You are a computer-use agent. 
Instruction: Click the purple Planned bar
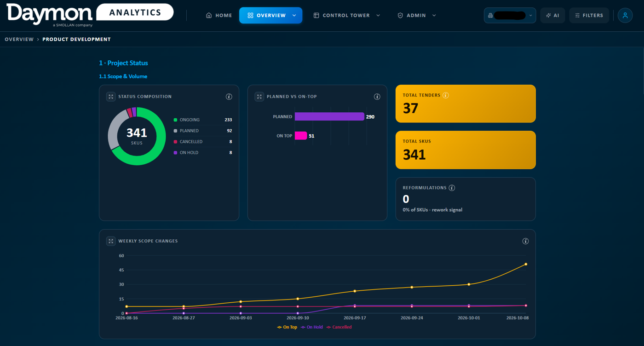click(329, 117)
